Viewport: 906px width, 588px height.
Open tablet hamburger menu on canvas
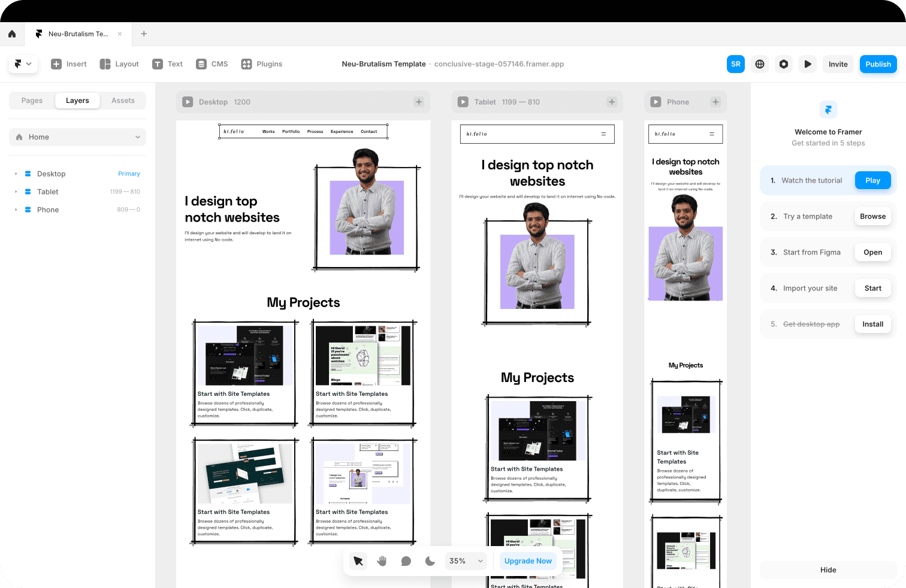[603, 134]
